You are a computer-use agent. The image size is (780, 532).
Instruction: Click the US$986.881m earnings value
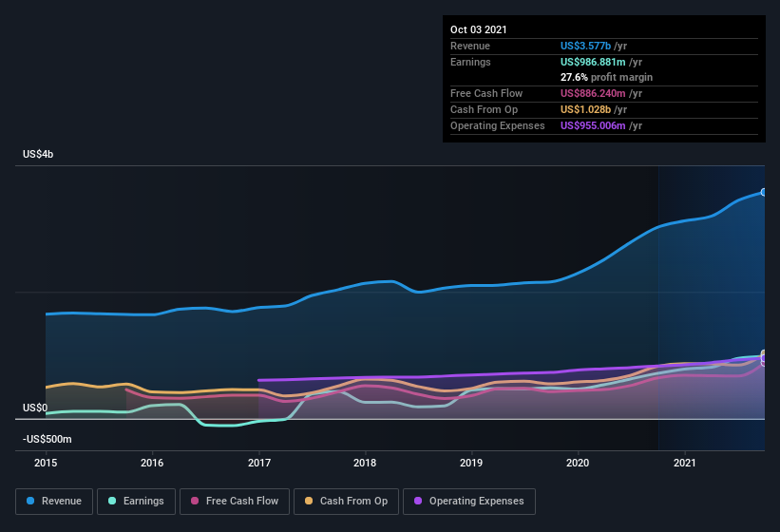593,62
